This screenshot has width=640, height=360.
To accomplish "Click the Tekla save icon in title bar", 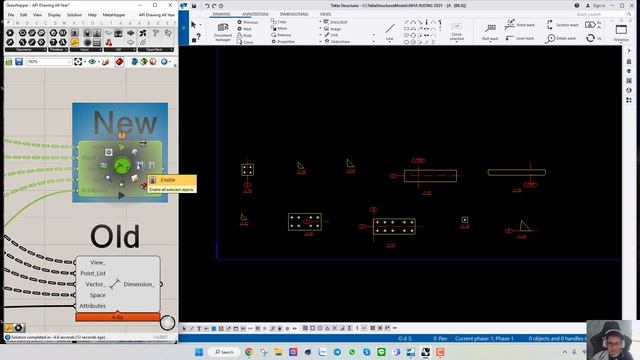I will coord(194,6).
